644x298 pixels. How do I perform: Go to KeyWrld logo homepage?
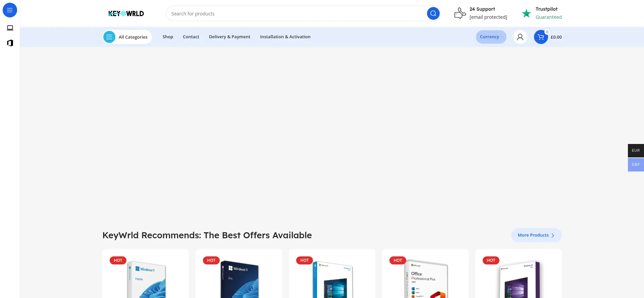click(126, 13)
